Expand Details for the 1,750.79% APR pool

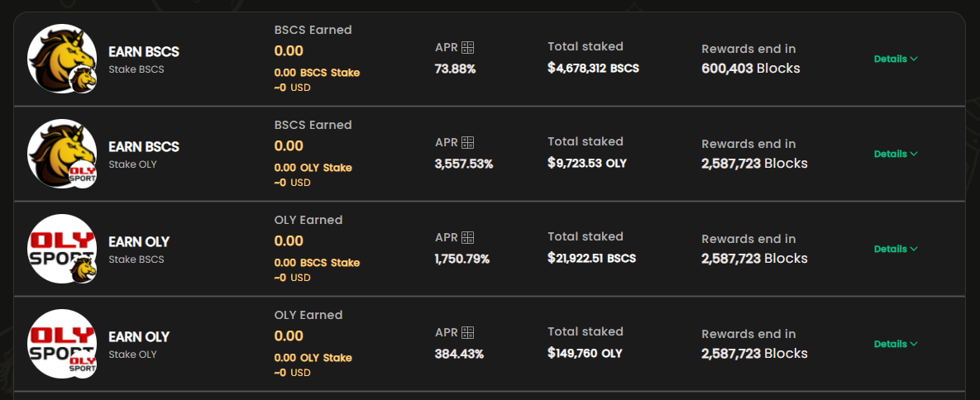click(x=896, y=249)
